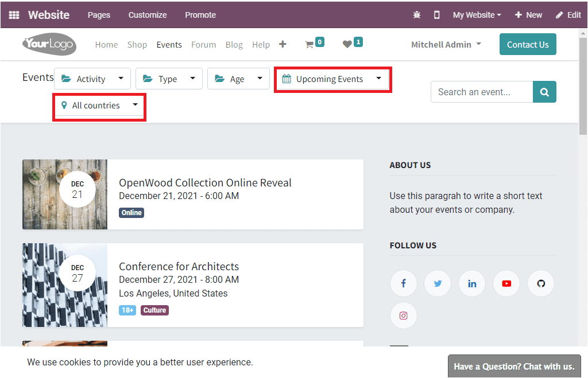
Task: Click the search magnifier button
Action: pos(544,92)
